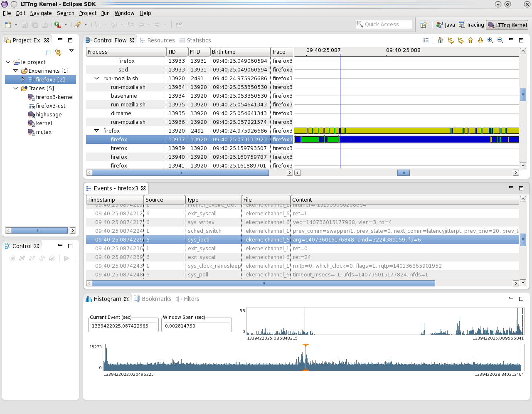The width and height of the screenshot is (532, 414).
Task: Maximize the Histogram view panel
Action: pos(521,298)
